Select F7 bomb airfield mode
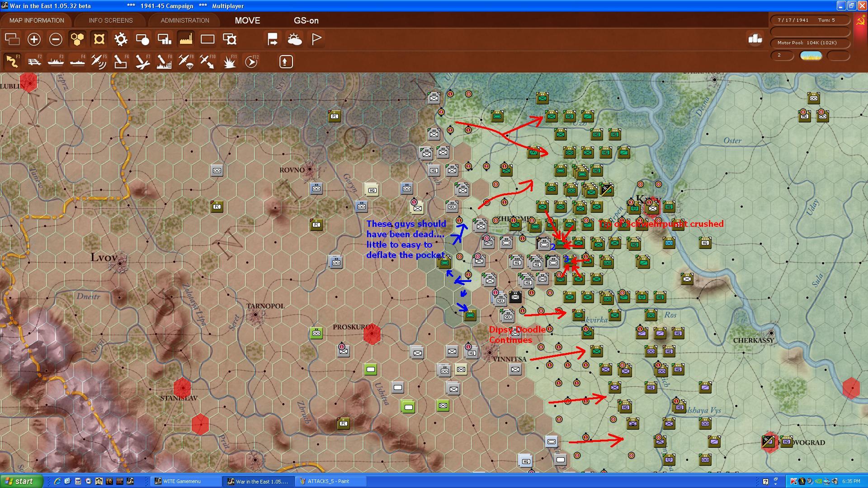The width and height of the screenshot is (868, 488). [142, 61]
